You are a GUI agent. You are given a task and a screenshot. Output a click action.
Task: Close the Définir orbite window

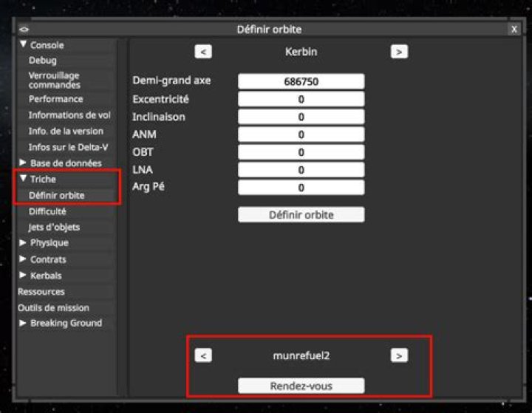(514, 30)
